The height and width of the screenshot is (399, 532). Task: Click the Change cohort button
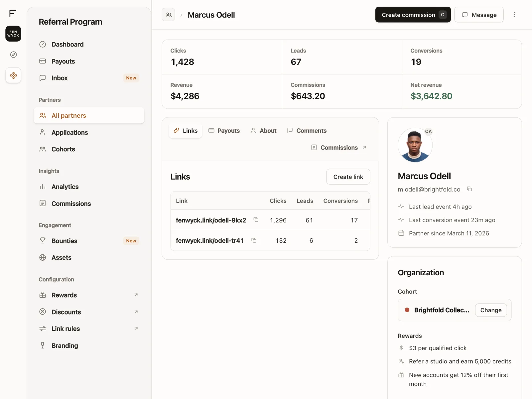tap(491, 310)
